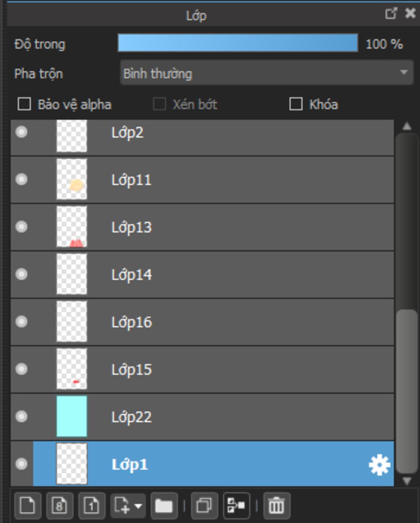The height and width of the screenshot is (523, 420).
Task: Select the Lớp16 layer
Action: 202,322
